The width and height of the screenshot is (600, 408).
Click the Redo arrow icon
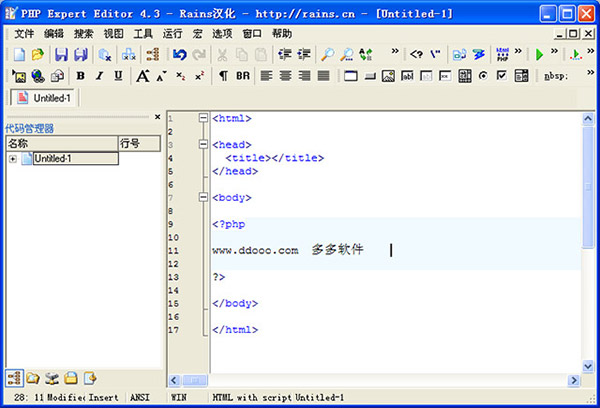[x=199, y=55]
